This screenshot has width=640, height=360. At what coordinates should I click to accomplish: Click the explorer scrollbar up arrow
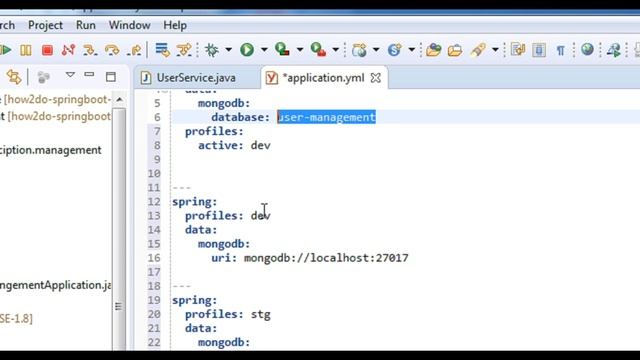click(119, 100)
